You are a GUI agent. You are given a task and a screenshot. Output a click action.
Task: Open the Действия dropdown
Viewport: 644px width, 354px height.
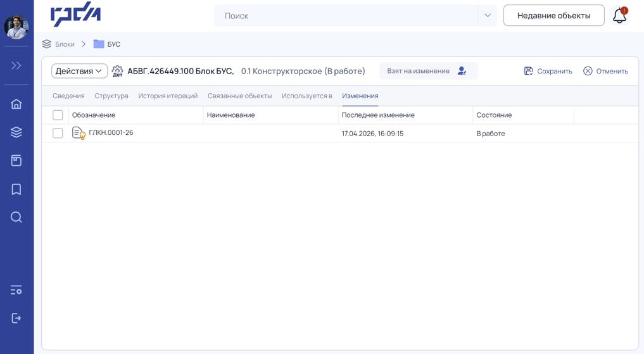[x=79, y=71]
